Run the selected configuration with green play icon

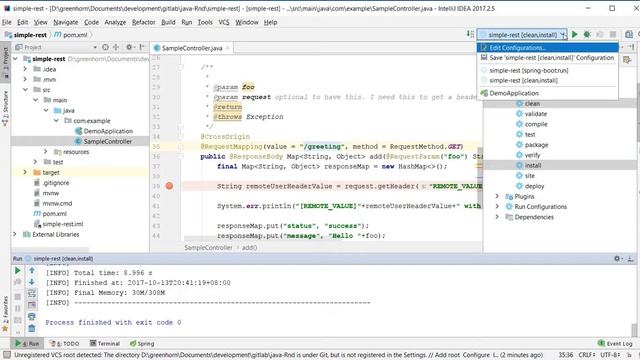[x=575, y=34]
